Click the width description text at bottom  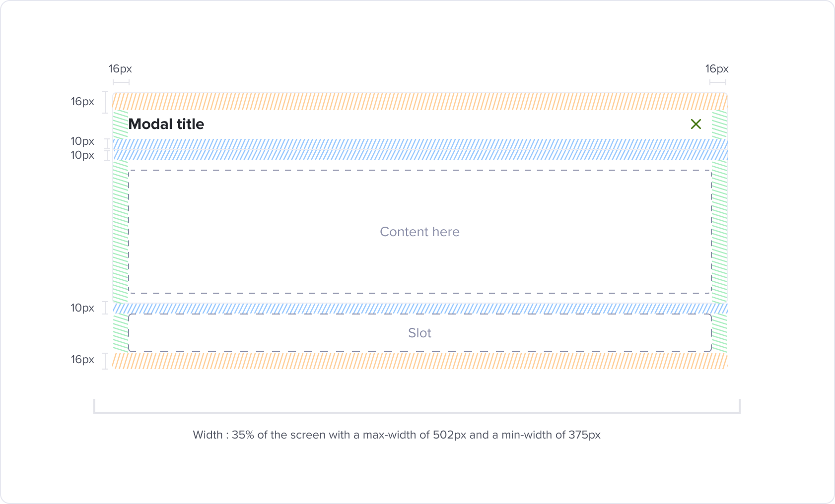(397, 435)
